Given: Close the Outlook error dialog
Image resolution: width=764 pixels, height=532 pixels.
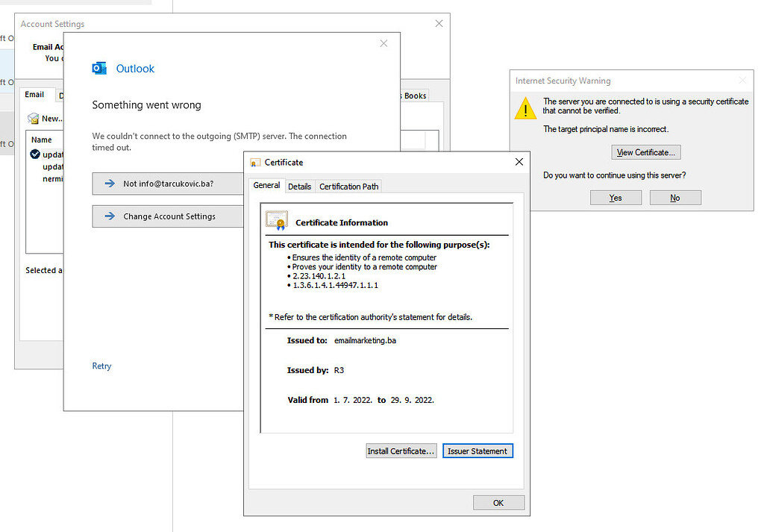Looking at the screenshot, I should click(383, 43).
